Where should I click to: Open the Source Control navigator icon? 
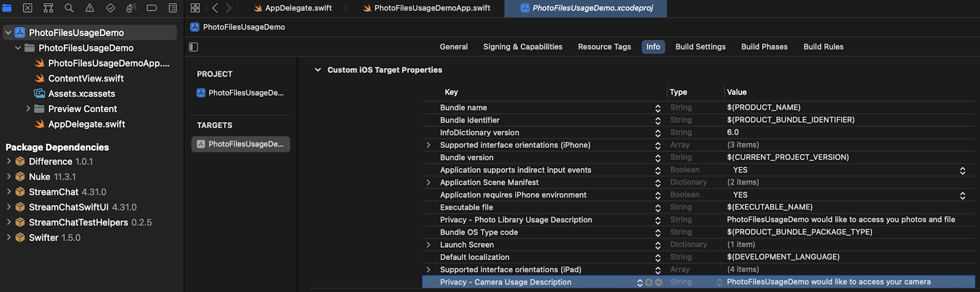point(28,8)
